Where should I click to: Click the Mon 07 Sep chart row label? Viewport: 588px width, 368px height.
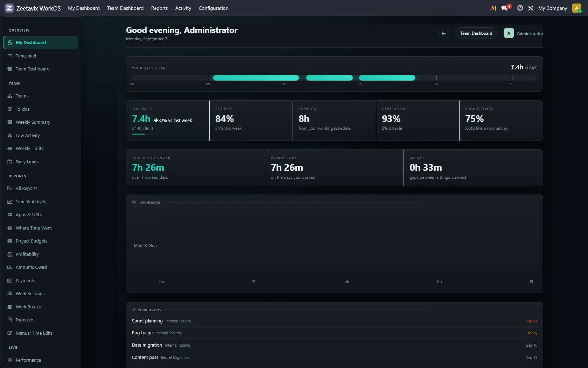(x=145, y=246)
